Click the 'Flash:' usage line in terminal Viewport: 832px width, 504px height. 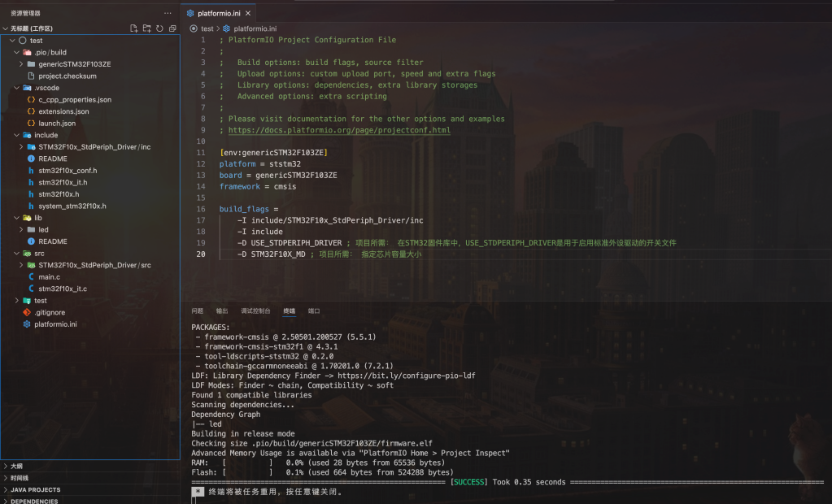click(x=323, y=472)
